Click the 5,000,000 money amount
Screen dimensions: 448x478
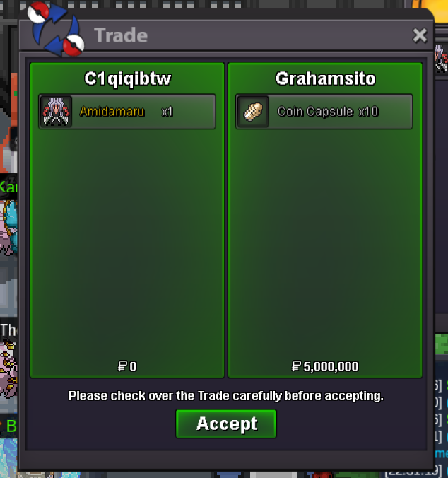[x=325, y=366]
